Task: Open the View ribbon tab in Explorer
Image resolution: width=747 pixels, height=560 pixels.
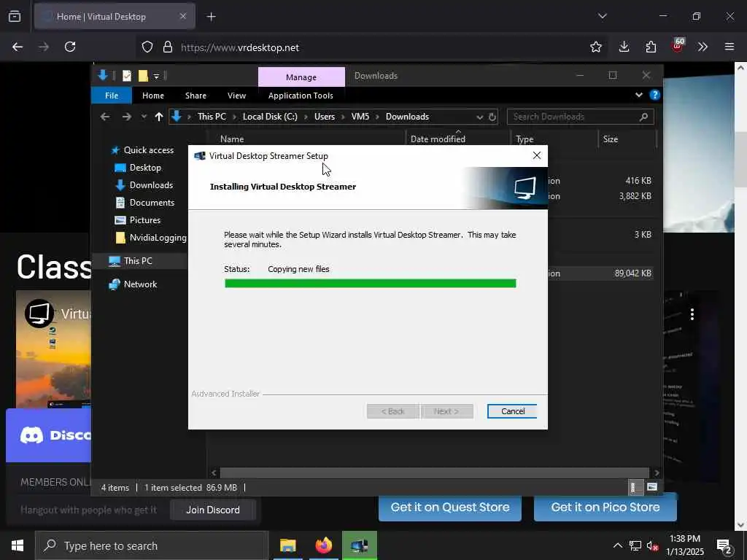Action: click(237, 96)
